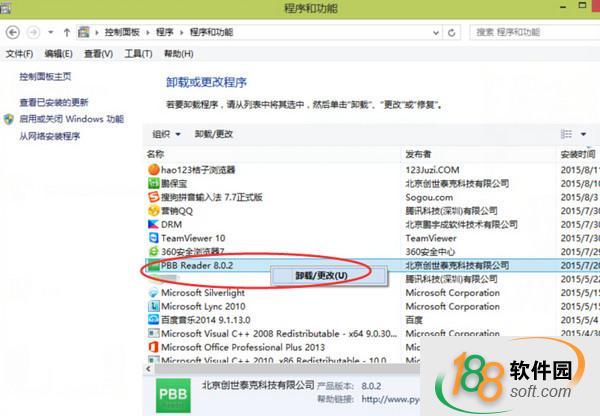Open the 查看(V) menu
The image size is (600, 416).
click(98, 54)
